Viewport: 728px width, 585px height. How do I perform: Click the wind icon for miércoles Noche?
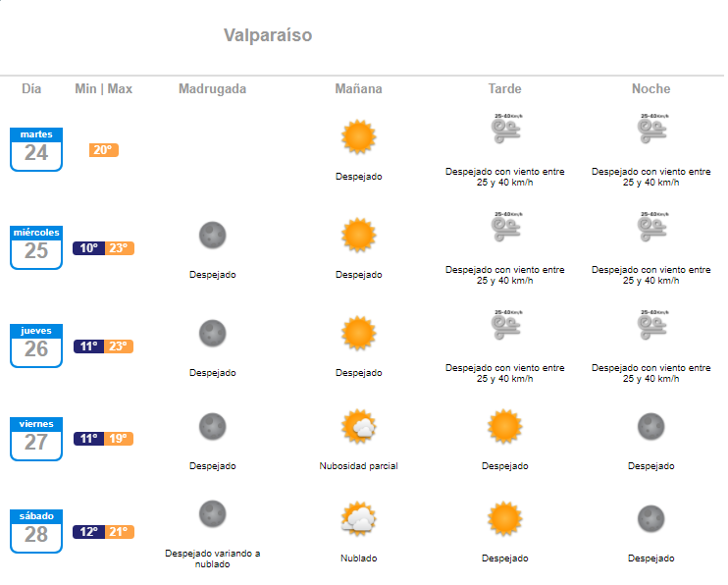(x=651, y=228)
